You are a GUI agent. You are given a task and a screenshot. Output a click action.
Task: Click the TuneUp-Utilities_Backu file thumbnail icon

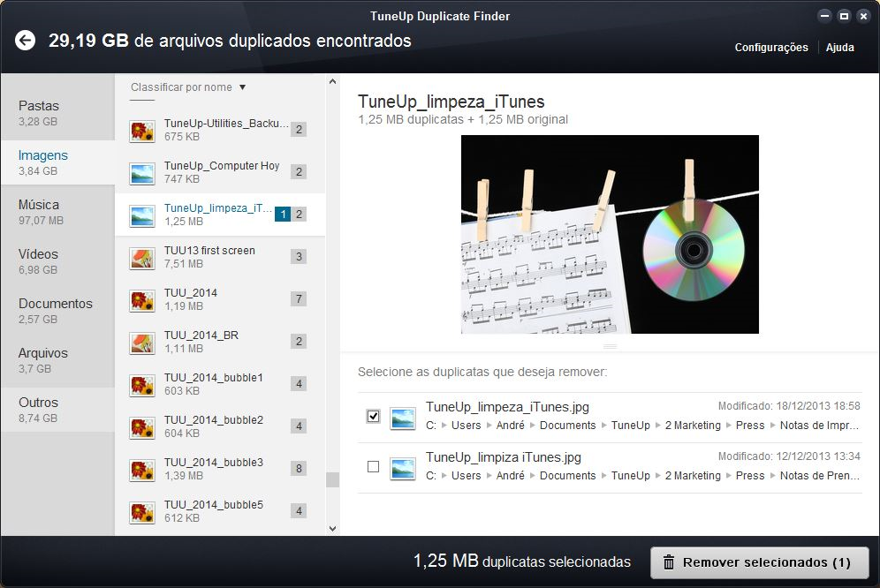coord(142,131)
